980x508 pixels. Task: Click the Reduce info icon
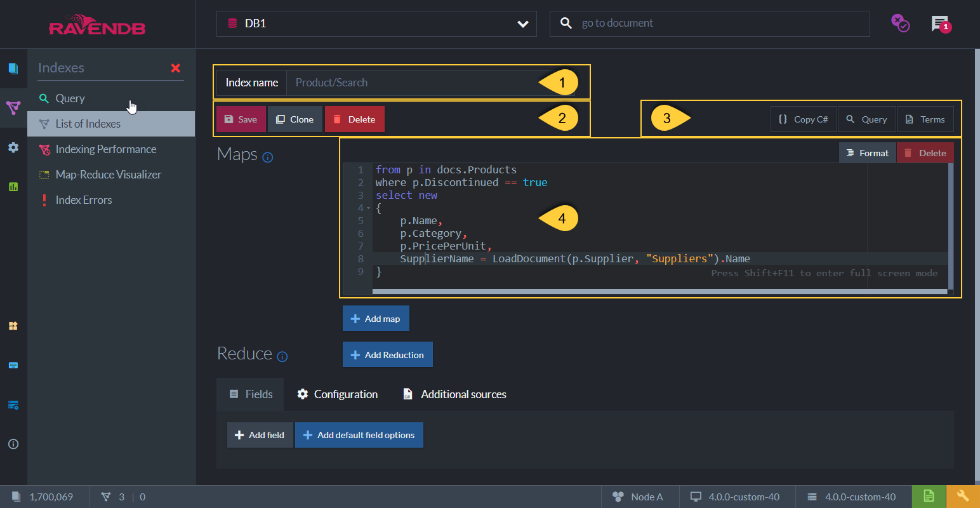click(x=282, y=357)
